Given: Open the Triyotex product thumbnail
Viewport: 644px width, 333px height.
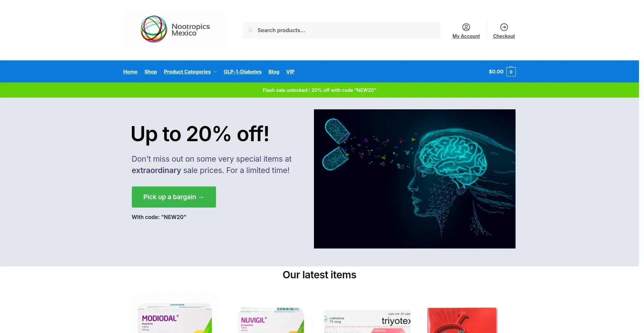Looking at the screenshot, I should [x=367, y=321].
